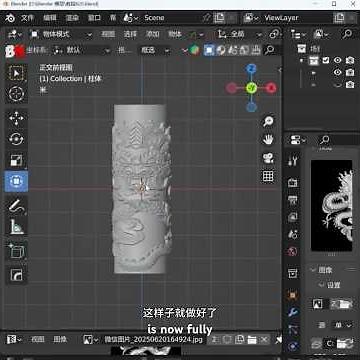
Task: Open the 渲染 menu
Action: 72,18
